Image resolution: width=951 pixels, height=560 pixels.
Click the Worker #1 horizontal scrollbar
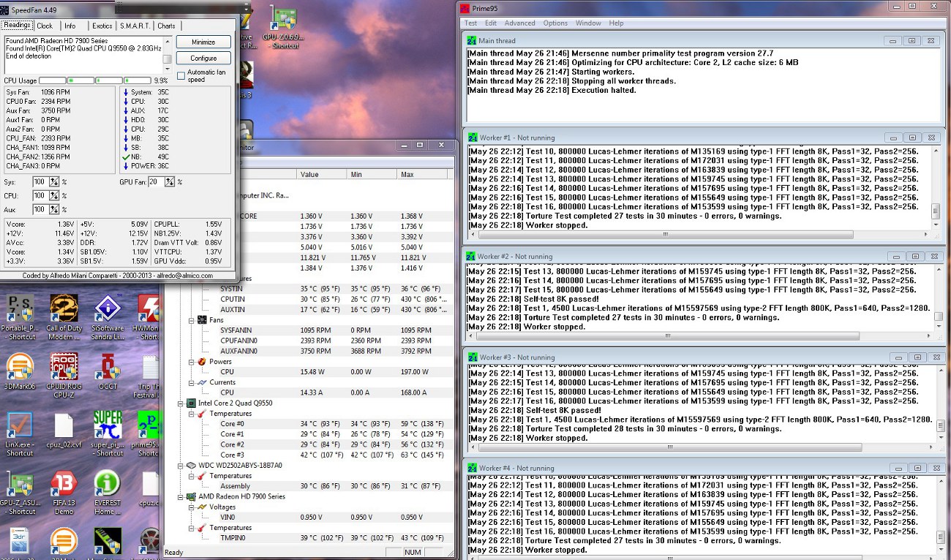coord(666,235)
